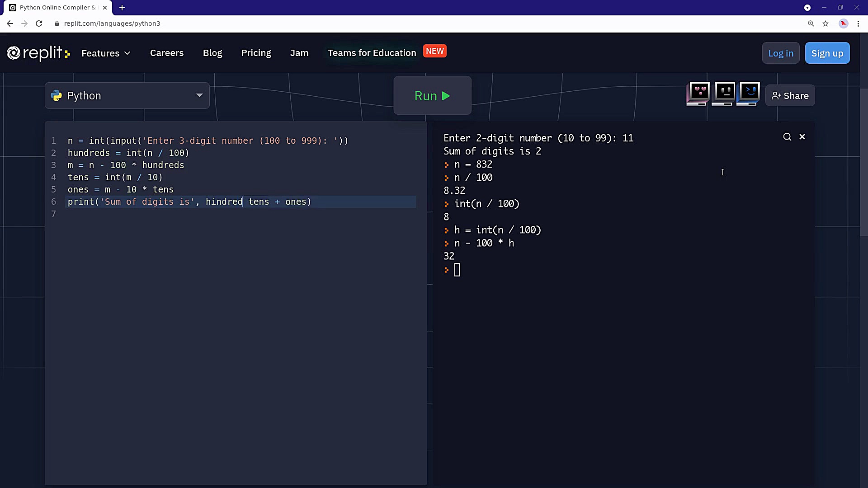Reload the page
Image resolution: width=868 pixels, height=488 pixels.
pyautogui.click(x=39, y=23)
